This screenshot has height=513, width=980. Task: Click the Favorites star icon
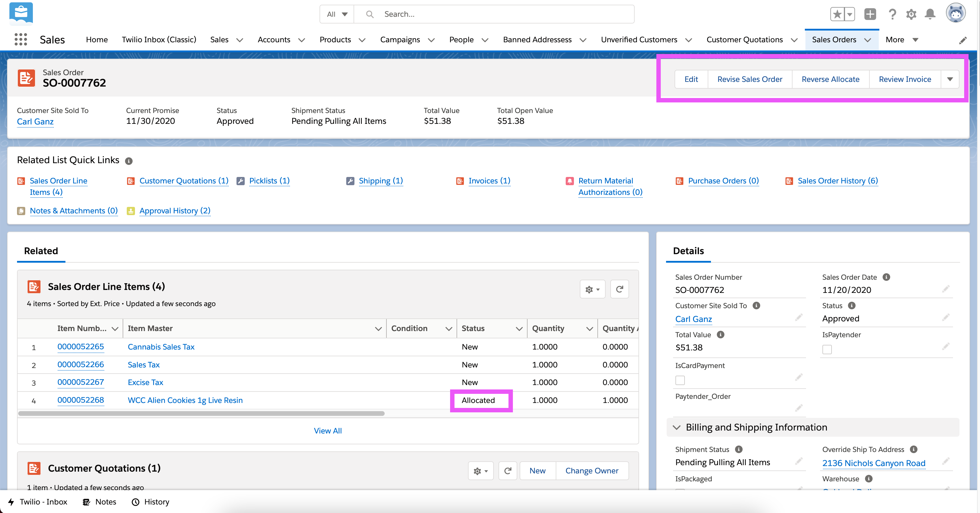coord(837,14)
